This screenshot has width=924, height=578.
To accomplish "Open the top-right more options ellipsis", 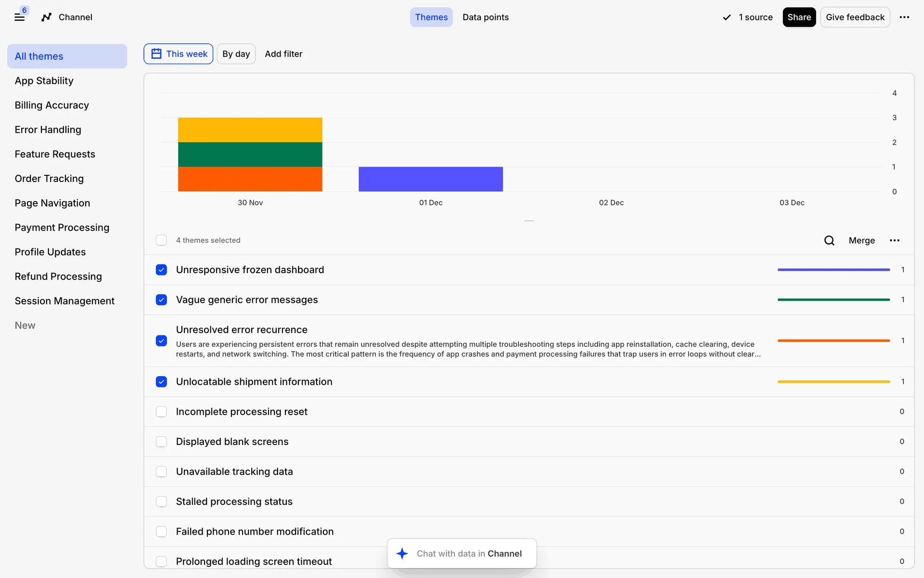I will 904,17.
